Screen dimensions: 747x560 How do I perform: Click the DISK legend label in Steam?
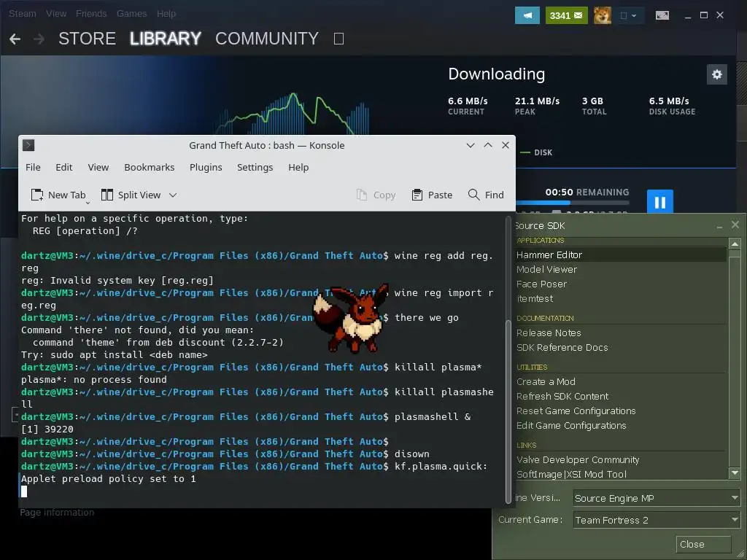click(x=543, y=152)
